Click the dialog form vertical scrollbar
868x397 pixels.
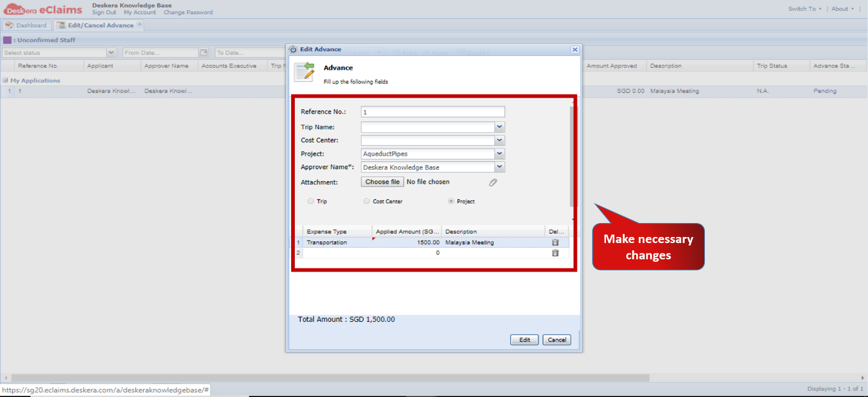point(573,156)
